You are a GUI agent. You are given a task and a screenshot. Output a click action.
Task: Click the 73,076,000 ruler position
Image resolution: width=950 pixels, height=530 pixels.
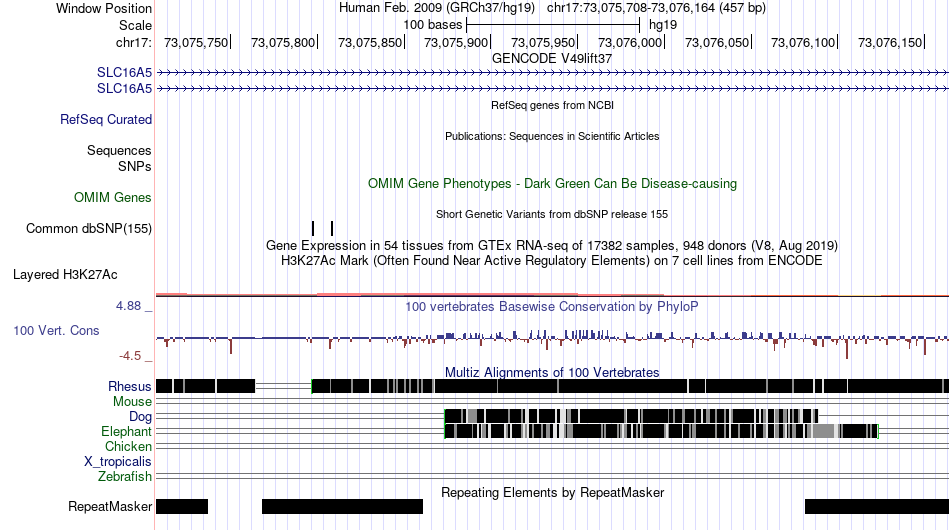[x=630, y=42]
